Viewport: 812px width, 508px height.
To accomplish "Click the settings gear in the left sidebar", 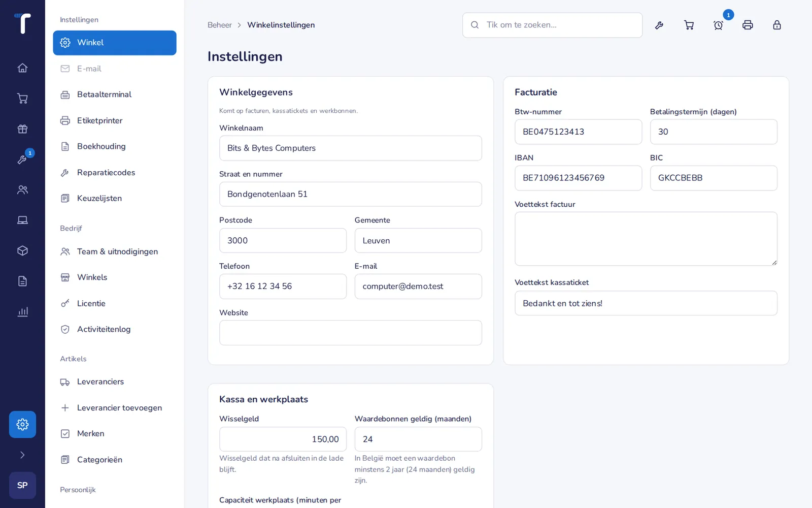I will (x=22, y=425).
